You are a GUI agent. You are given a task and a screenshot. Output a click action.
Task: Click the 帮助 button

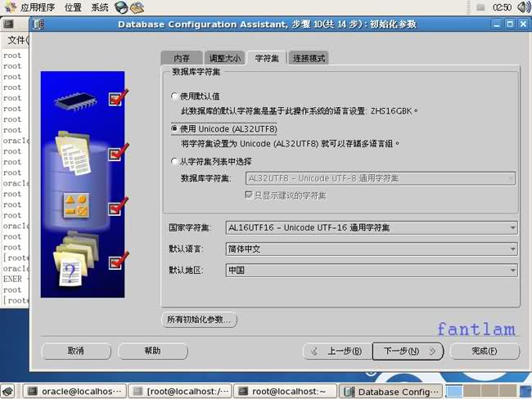point(153,351)
